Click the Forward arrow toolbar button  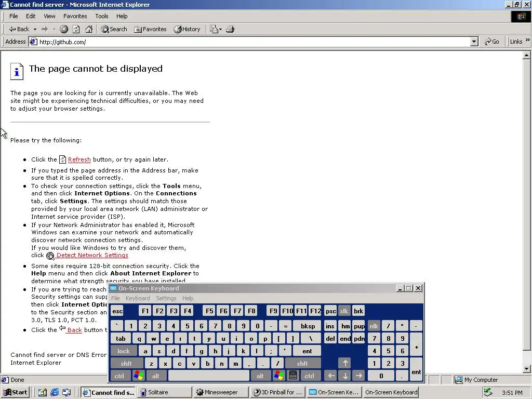point(45,29)
